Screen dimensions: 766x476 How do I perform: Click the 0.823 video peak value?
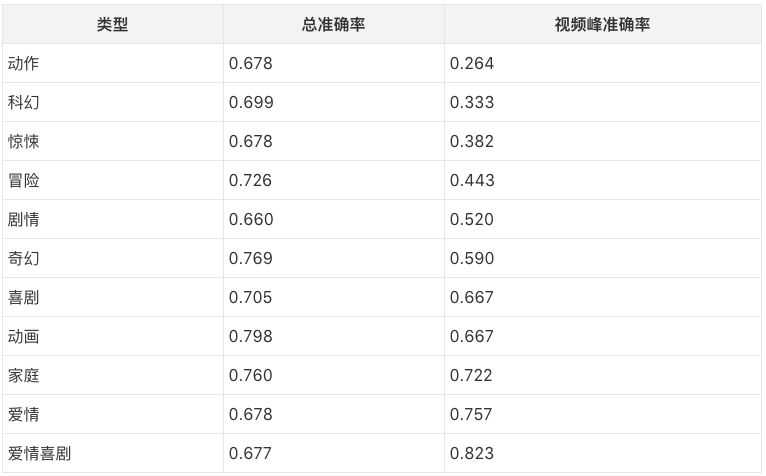click(472, 454)
